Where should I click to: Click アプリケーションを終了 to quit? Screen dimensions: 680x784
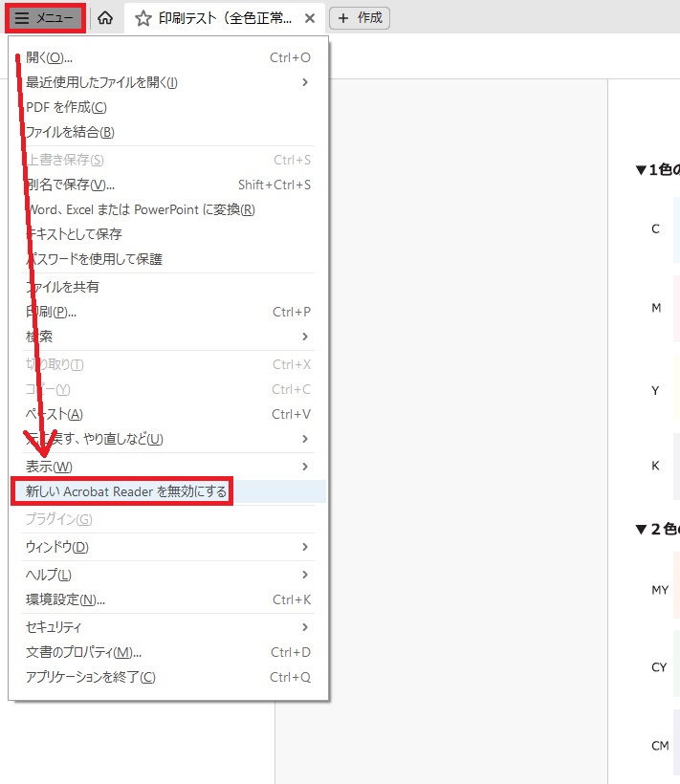91,677
